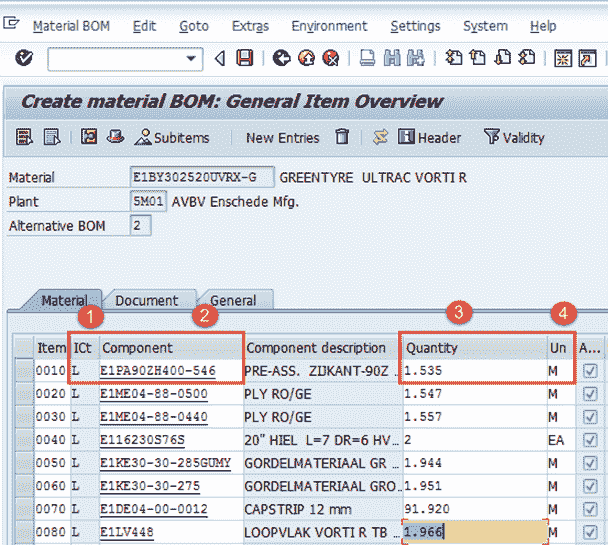This screenshot has width=608, height=545.
Task: Click the green checkmark Enter icon
Action: (x=24, y=59)
